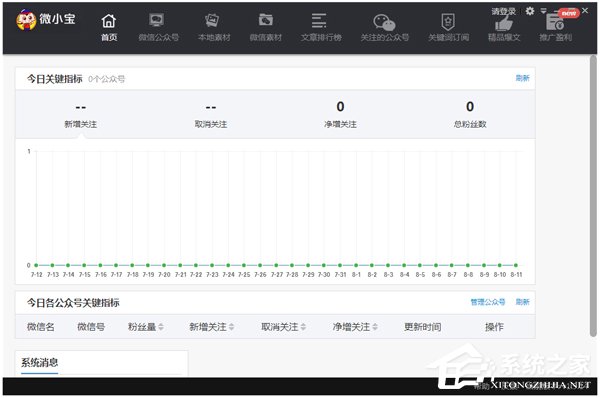Click the 0个公众号 count text
The width and height of the screenshot is (600, 398).
coord(106,79)
